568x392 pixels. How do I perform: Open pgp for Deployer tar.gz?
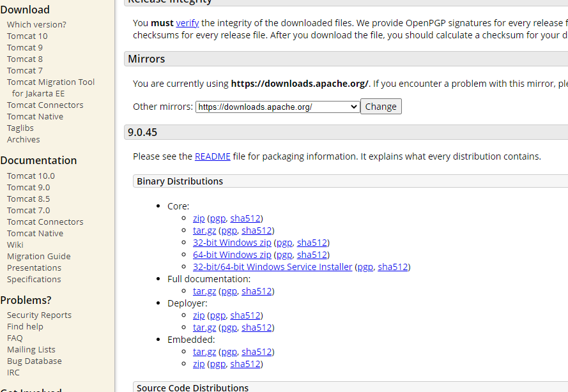point(229,328)
